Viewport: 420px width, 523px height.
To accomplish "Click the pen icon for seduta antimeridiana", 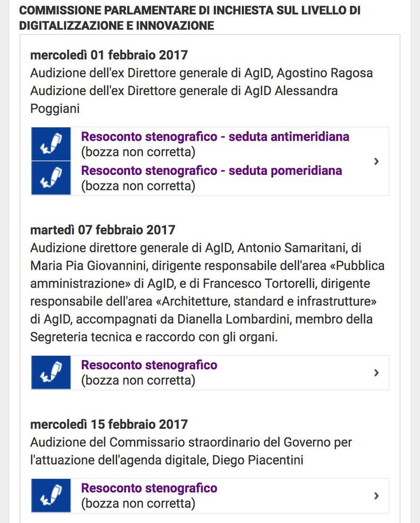I will pos(51,144).
